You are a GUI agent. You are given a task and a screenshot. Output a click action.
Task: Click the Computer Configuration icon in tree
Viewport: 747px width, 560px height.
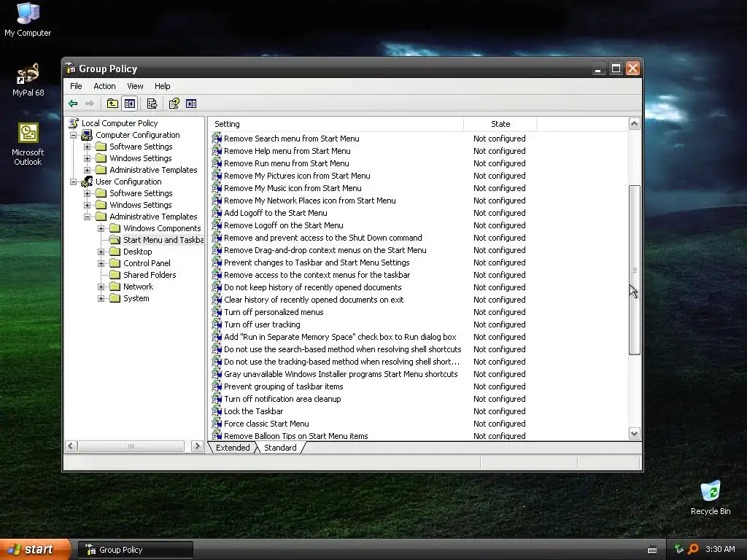[88, 135]
